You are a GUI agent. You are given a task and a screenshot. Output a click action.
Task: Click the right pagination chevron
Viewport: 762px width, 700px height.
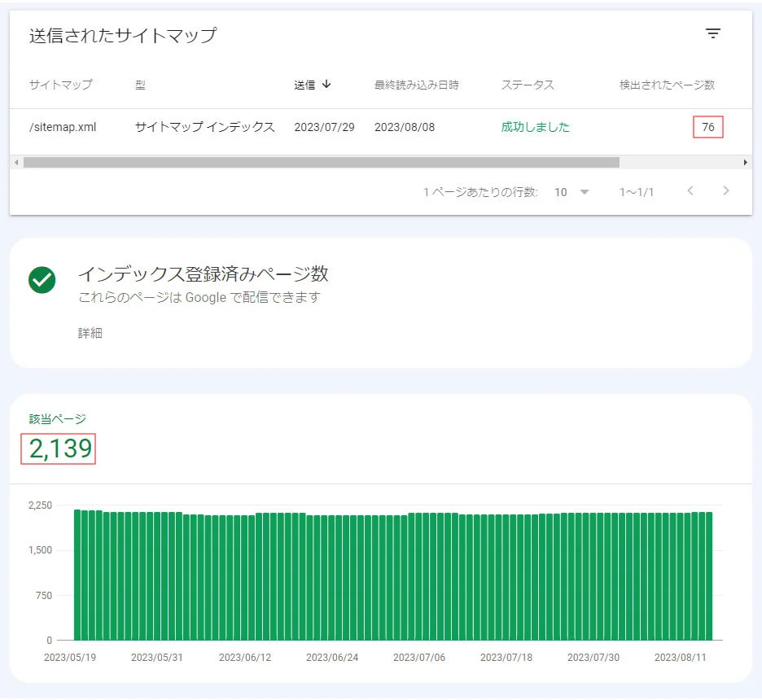[725, 191]
